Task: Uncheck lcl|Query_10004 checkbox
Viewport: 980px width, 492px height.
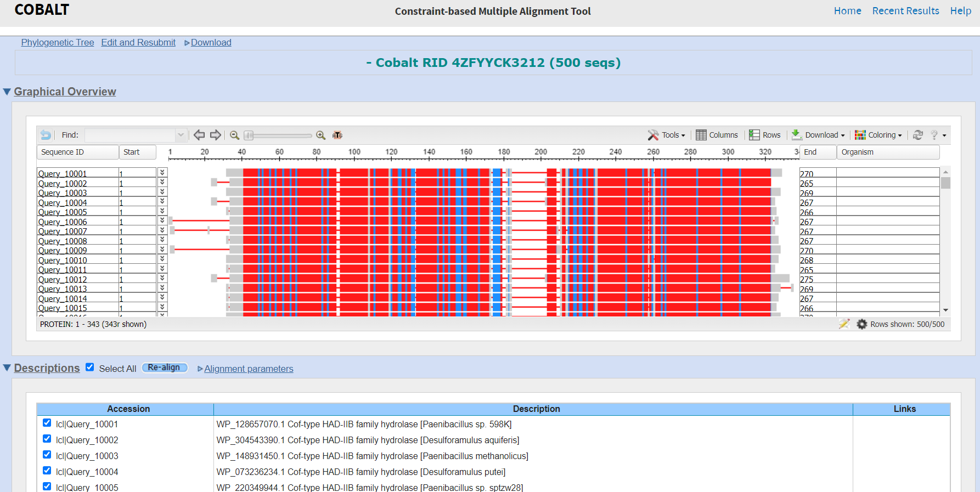Action: click(47, 471)
